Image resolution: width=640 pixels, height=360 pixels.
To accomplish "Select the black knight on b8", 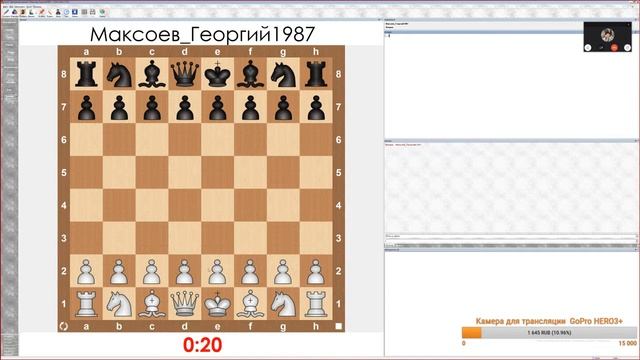I will point(119,74).
